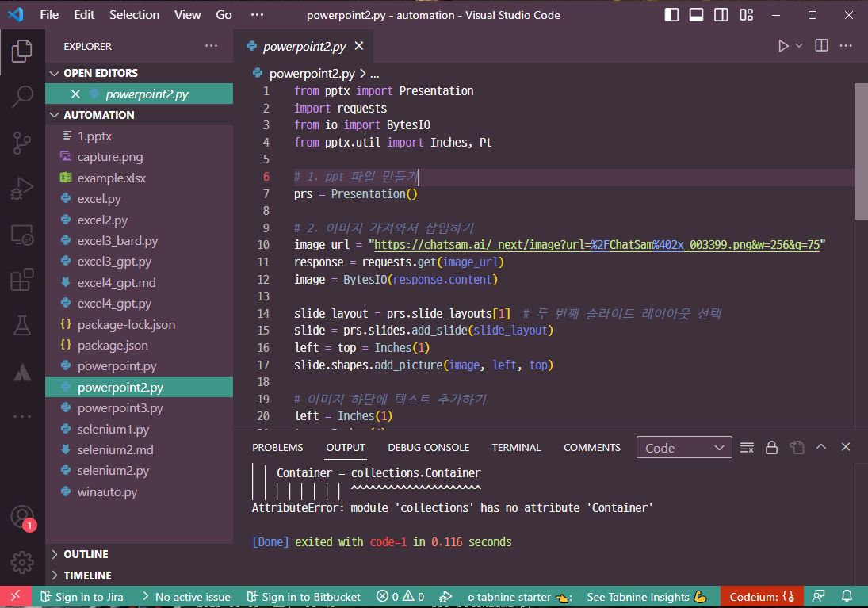This screenshot has height=608, width=868.
Task: Click Sign in to Jira
Action: point(82,597)
